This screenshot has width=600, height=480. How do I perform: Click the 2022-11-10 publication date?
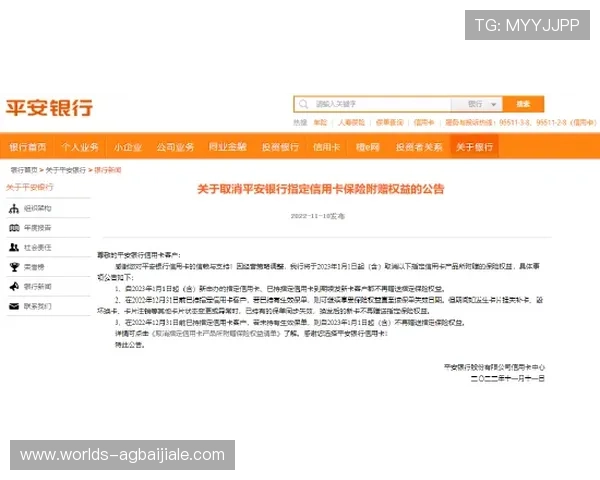point(318,216)
